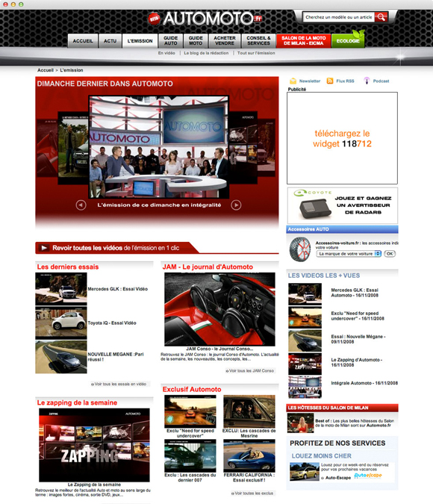Open the Guide Moto tab
The height and width of the screenshot is (504, 433).
[196, 40]
